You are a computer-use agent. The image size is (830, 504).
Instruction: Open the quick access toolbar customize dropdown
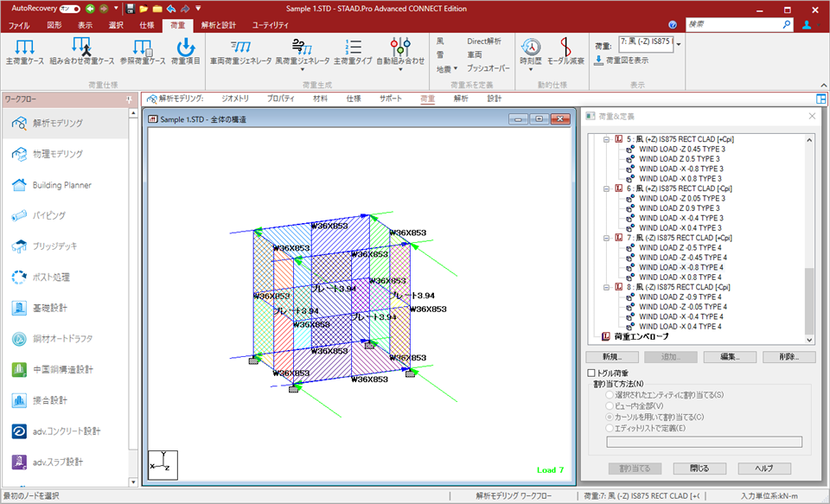point(198,9)
